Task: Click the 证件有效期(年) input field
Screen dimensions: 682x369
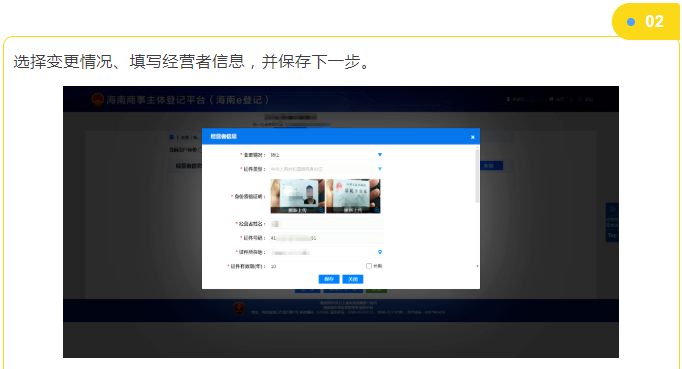Action: coord(317,266)
